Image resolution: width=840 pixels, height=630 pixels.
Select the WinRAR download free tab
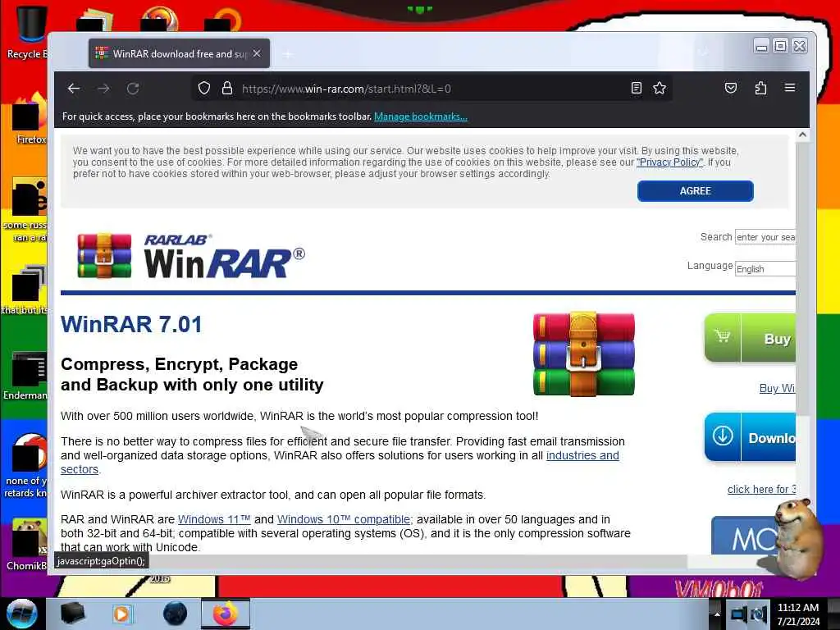click(179, 53)
